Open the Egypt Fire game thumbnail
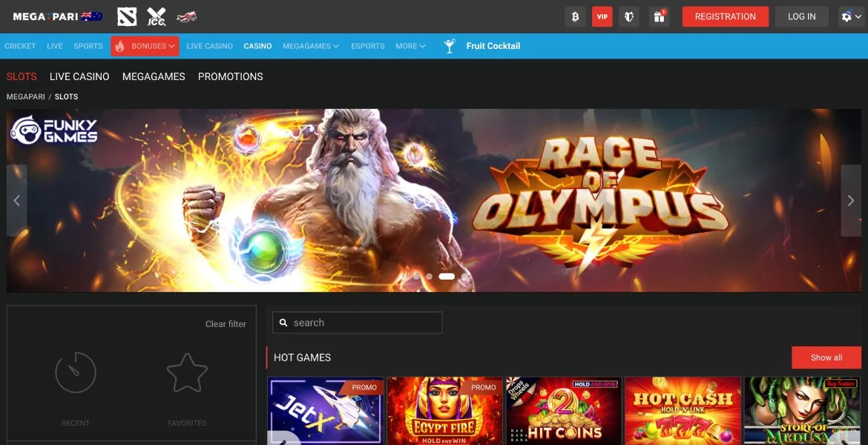 [x=445, y=412]
